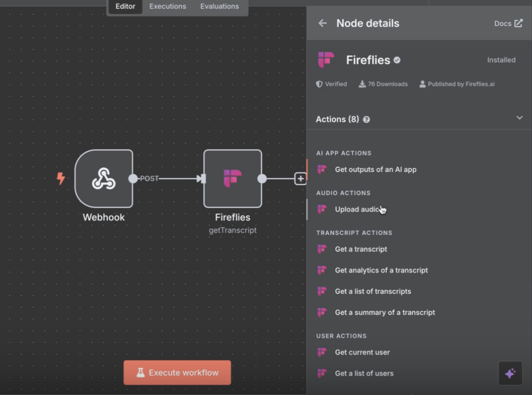Select the Fireflies node on canvas
The height and width of the screenshot is (395, 532).
pyautogui.click(x=233, y=179)
